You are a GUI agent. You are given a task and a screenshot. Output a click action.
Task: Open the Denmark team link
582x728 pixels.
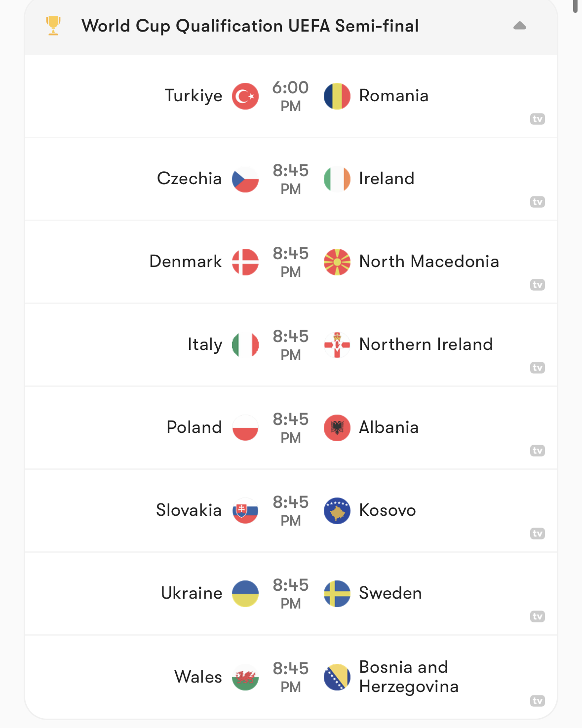click(186, 261)
